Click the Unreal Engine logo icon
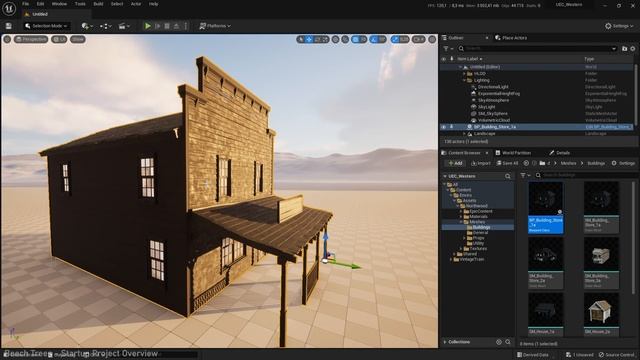 tap(9, 8)
